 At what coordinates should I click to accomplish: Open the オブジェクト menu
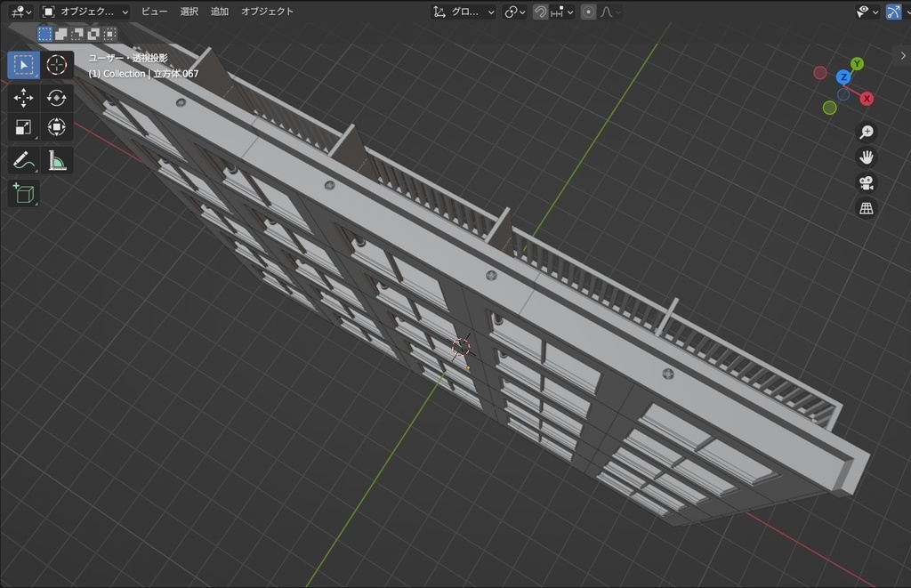(x=268, y=12)
